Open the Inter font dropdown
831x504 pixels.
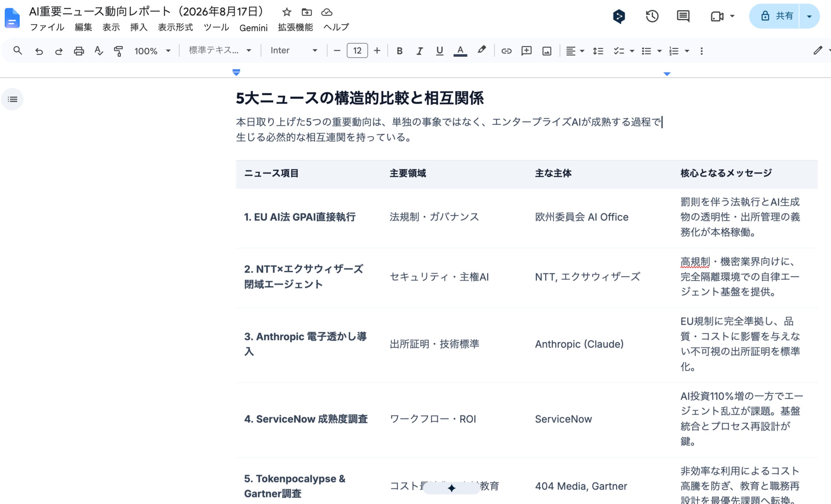[294, 51]
